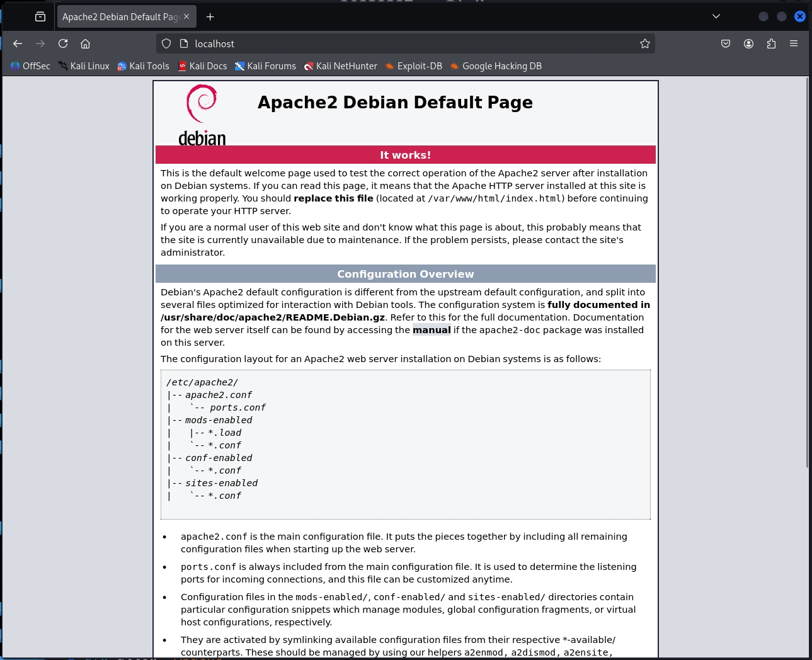Click the /var/www/html/index.html path text
Screen dimensions: 812x660
point(495,198)
